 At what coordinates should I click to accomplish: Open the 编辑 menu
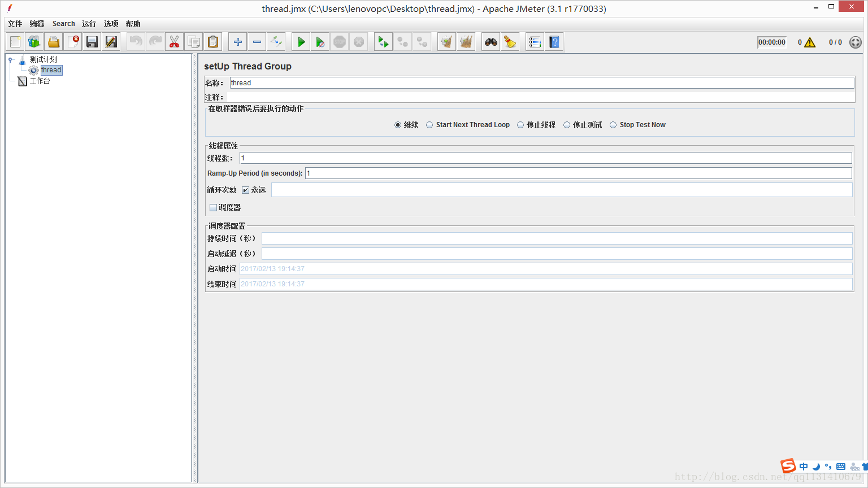pos(37,24)
